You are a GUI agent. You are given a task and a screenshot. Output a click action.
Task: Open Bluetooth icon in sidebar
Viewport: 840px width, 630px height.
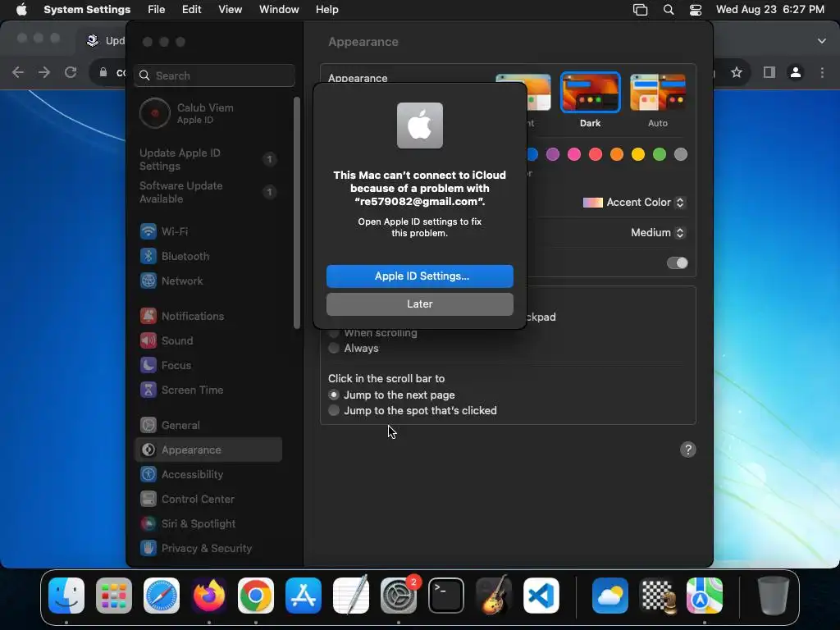[x=148, y=256]
